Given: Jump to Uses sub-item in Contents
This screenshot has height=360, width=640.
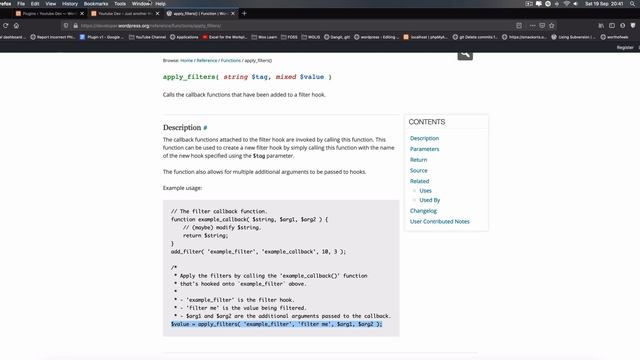Looking at the screenshot, I should (425, 191).
